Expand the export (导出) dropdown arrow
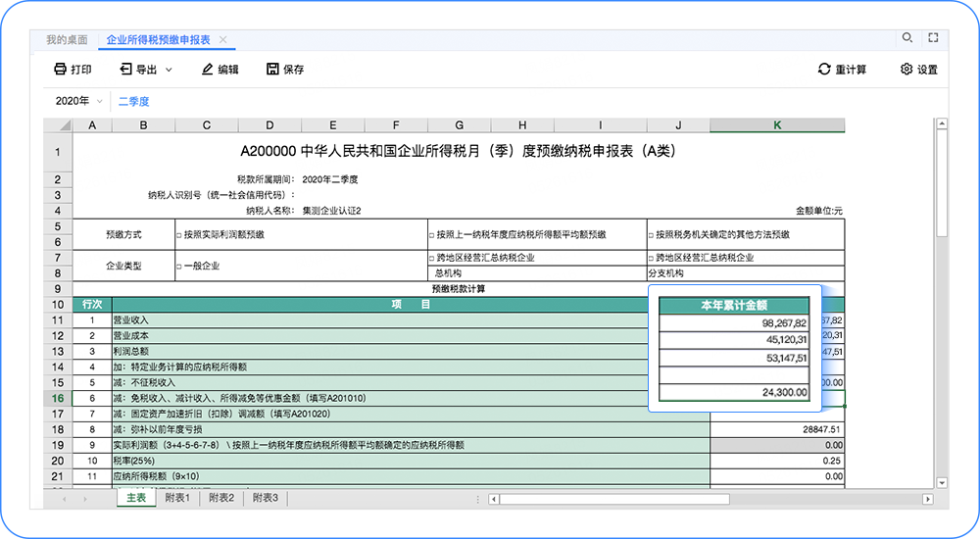980x539 pixels. [169, 70]
